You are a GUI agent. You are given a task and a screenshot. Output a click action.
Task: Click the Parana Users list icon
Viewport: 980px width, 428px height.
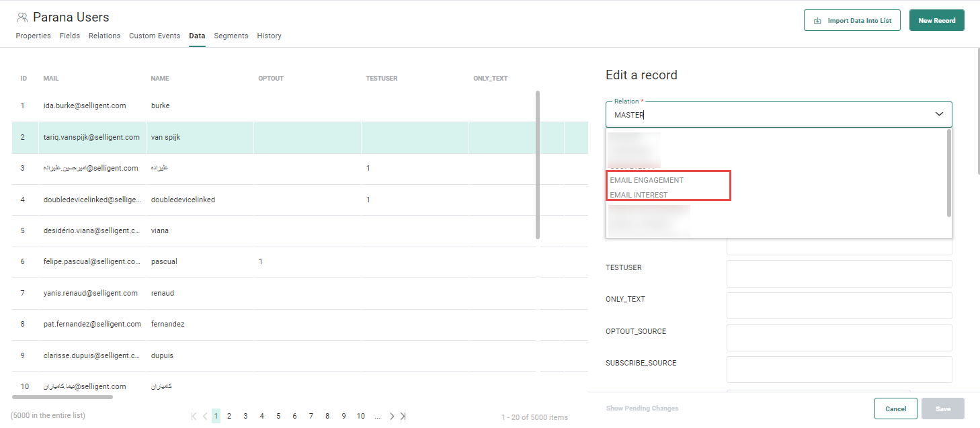[x=22, y=17]
